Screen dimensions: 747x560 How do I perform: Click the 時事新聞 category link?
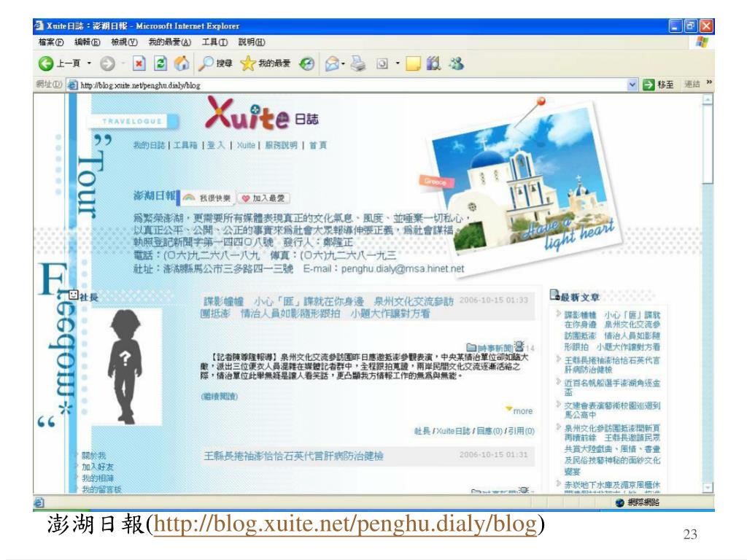pyautogui.click(x=495, y=348)
